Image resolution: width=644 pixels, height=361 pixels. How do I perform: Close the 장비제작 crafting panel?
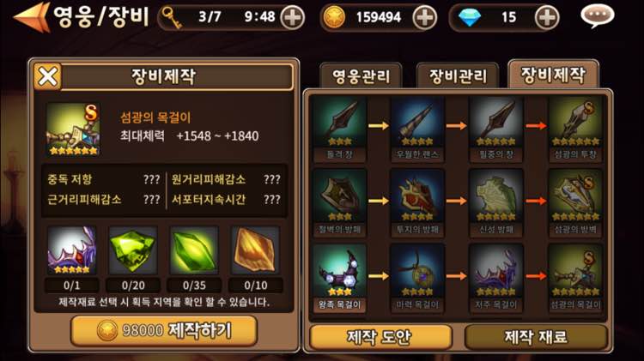coord(47,76)
